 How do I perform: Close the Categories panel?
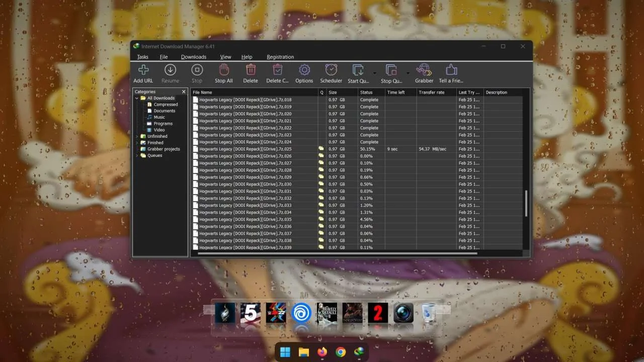[184, 92]
